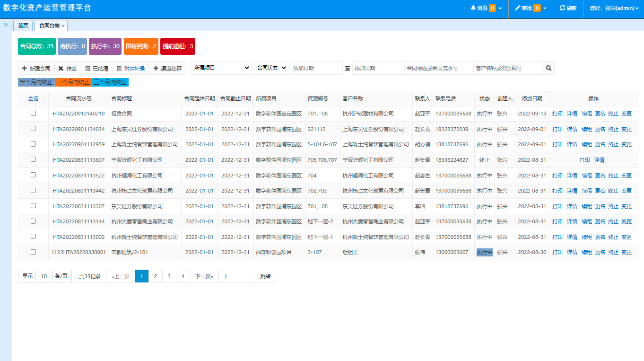Click the 即将到期: 2 badge

141,46
